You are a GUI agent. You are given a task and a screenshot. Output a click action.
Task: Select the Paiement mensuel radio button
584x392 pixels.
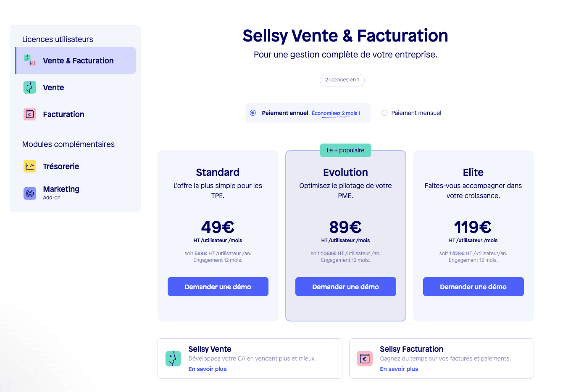click(x=384, y=112)
